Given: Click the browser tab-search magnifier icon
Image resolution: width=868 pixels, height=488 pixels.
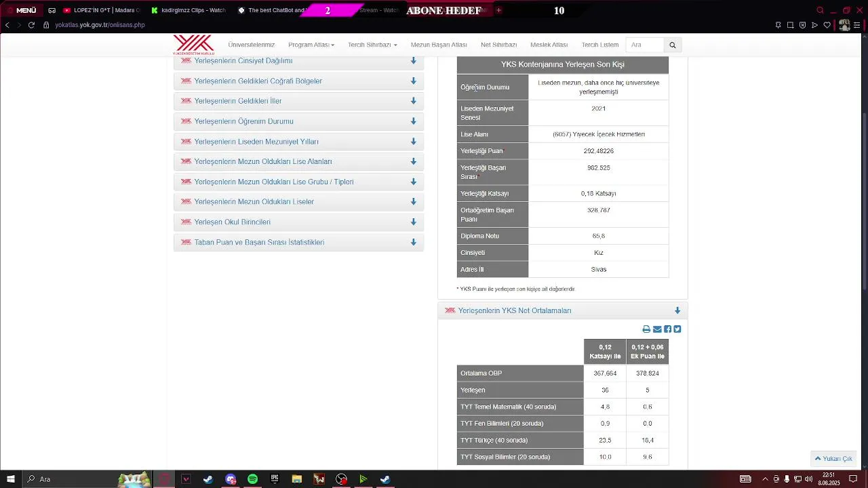Looking at the screenshot, I should click(x=820, y=10).
